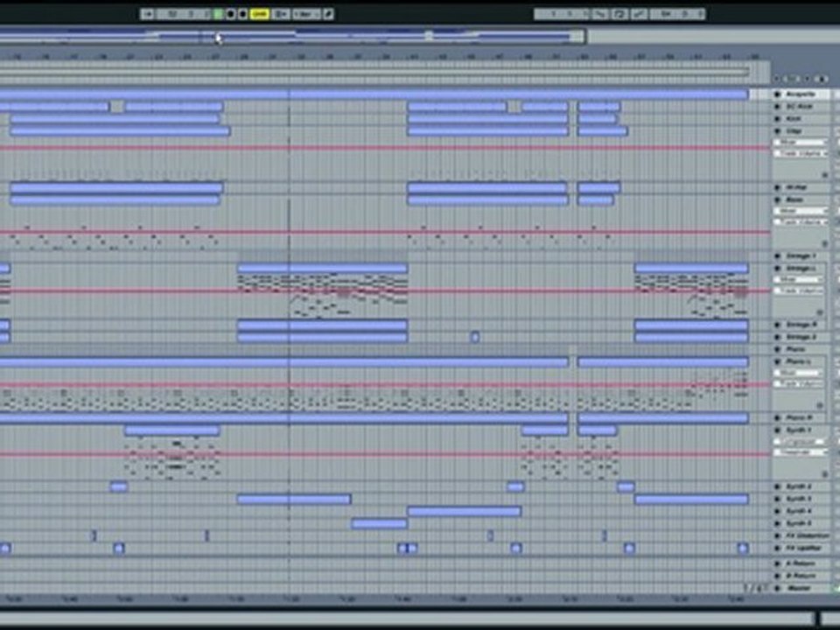Viewport: 840px width, 630px height.
Task: Click Piano L add automation lane button
Action: point(820,405)
